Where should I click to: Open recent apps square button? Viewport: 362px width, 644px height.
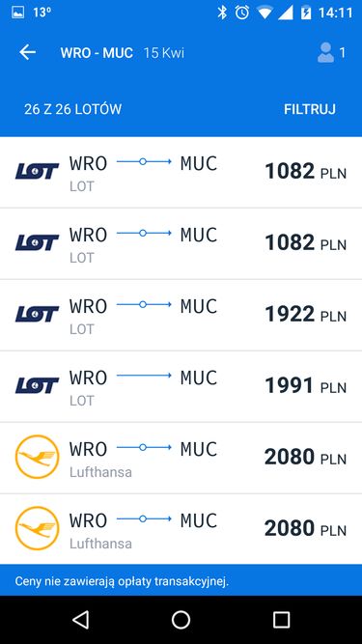tap(282, 619)
